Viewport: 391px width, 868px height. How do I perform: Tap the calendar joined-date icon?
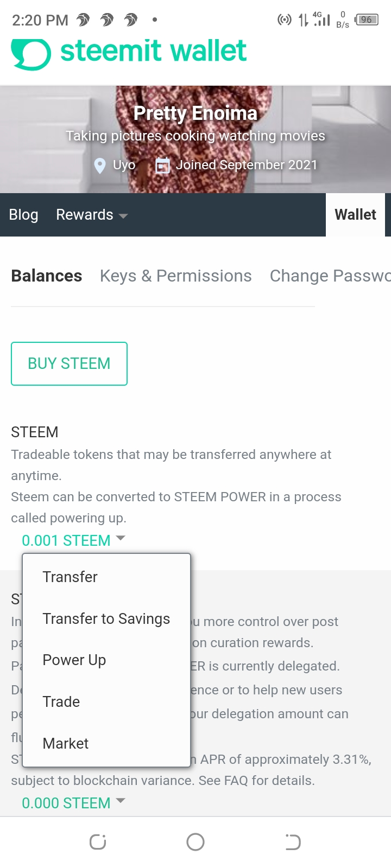162,165
